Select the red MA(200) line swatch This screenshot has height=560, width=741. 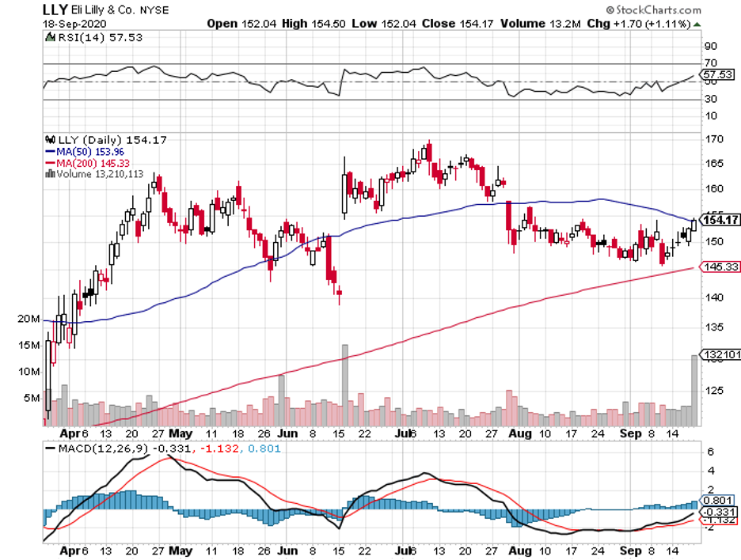click(x=51, y=163)
